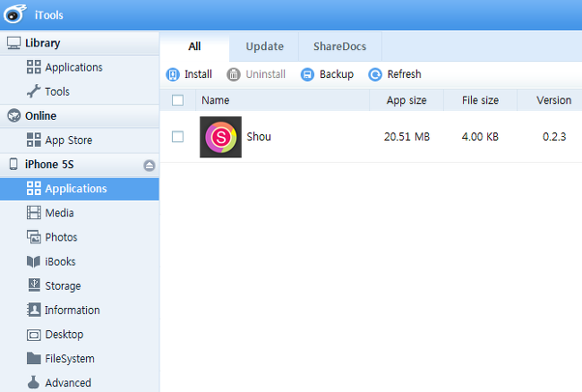Click the Install toolbar icon
This screenshot has width=582, height=392.
coord(173,74)
